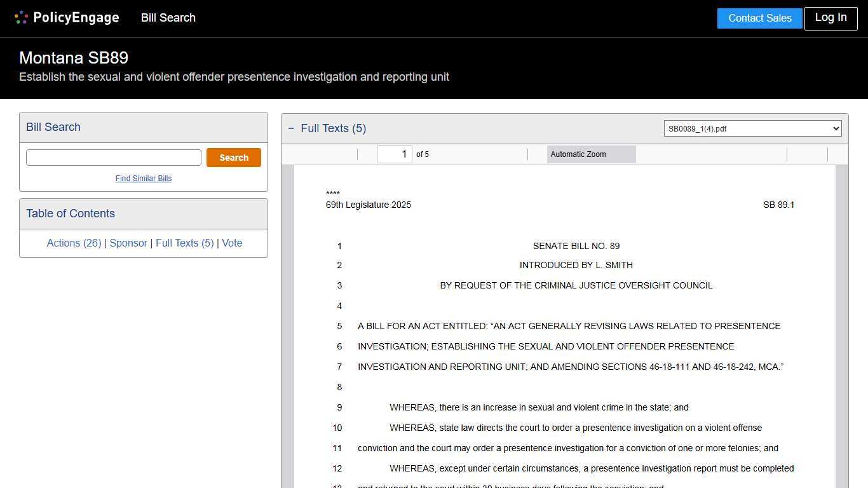
Task: Click the Log In button
Action: coord(831,18)
